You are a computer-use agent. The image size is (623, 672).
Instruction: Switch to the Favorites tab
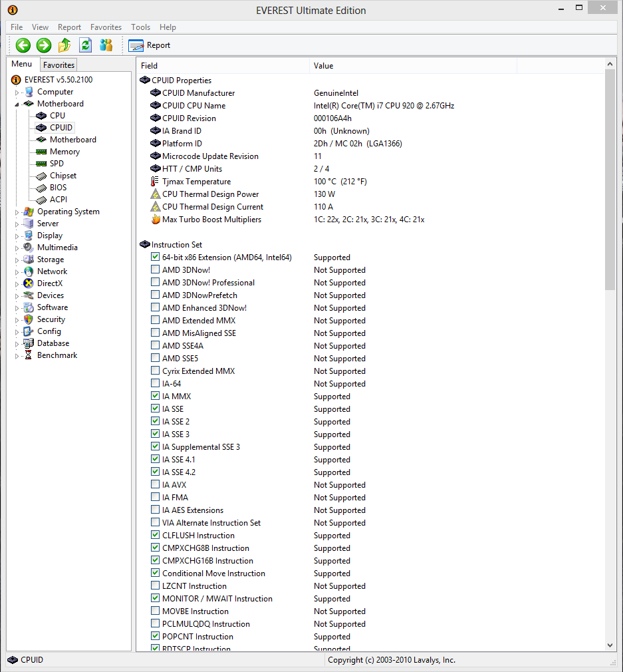pyautogui.click(x=59, y=65)
